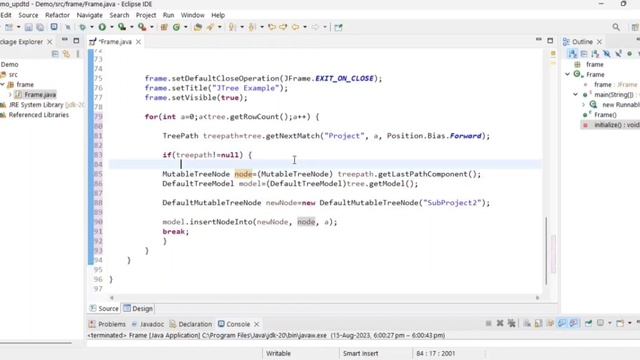This screenshot has height=360, width=640.
Task: Toggle console Word Wrap icon
Action: coord(550,323)
